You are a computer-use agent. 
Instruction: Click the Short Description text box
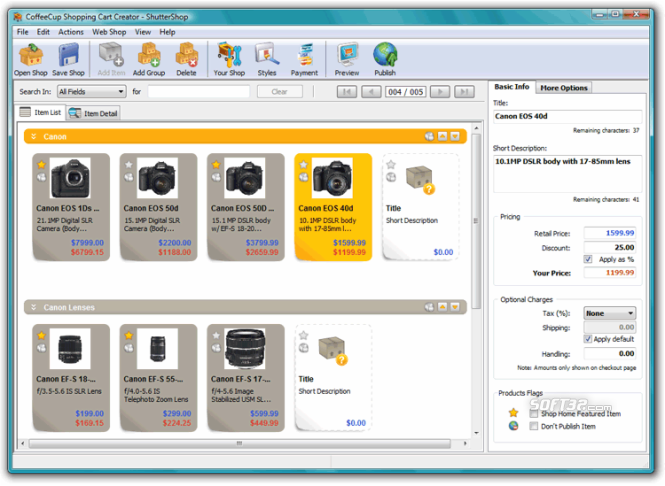pyautogui.click(x=567, y=174)
